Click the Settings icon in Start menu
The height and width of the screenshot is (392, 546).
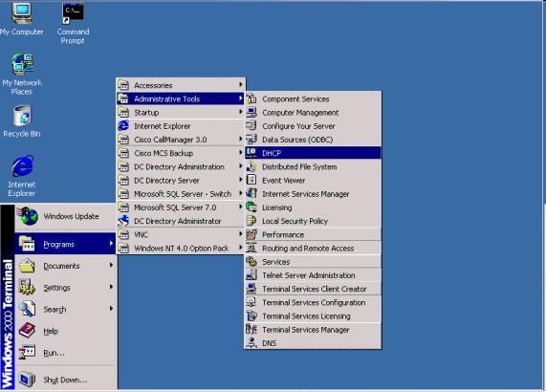click(27, 287)
